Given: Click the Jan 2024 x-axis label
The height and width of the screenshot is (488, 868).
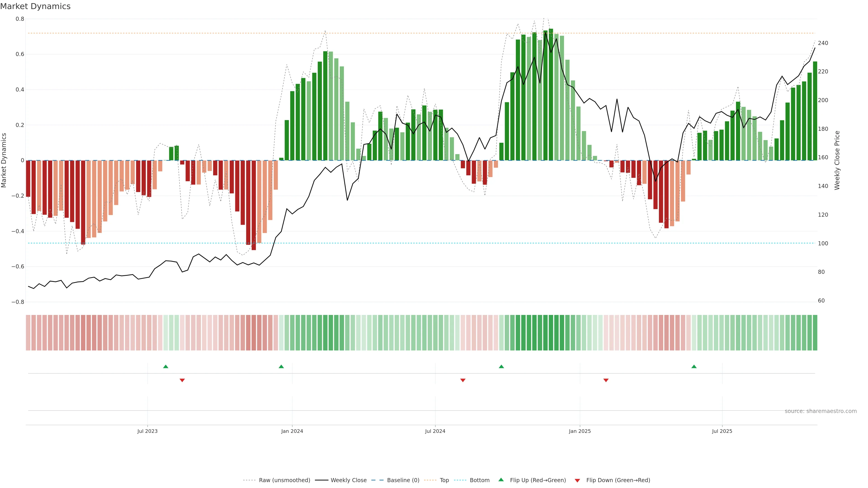Looking at the screenshot, I should click(292, 431).
